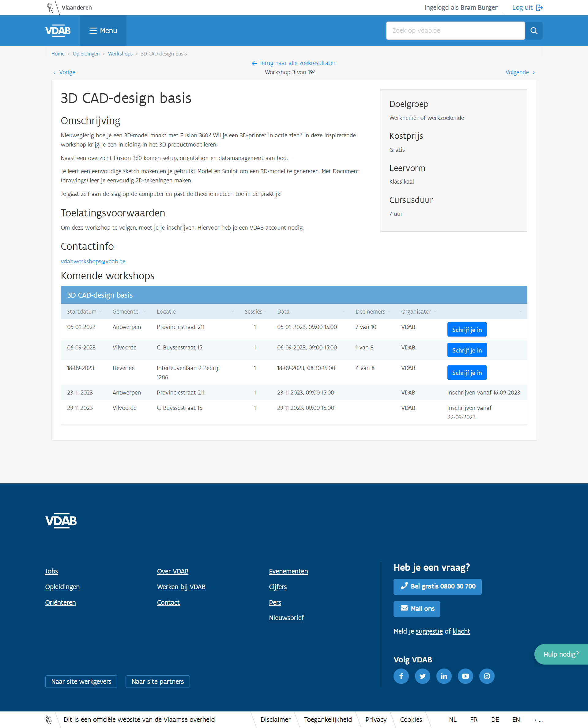Click the search magnifier button
Viewport: 588px width, 728px height.
click(x=533, y=31)
